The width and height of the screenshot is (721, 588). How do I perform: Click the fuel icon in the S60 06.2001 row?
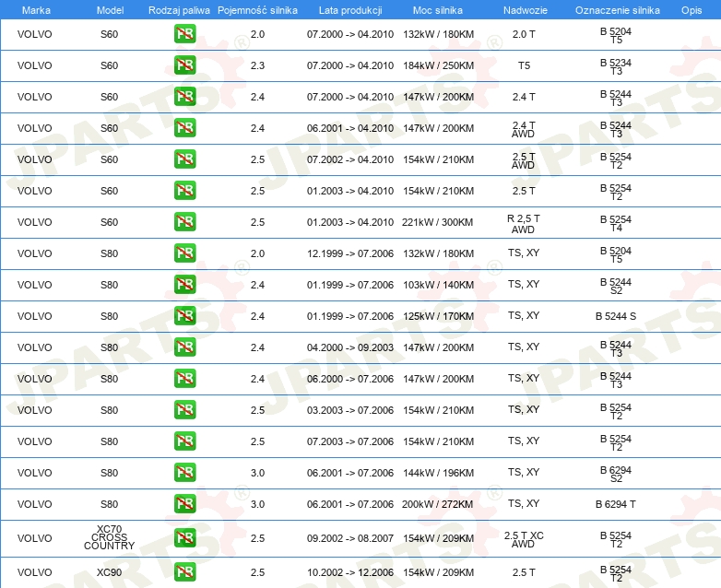184,128
